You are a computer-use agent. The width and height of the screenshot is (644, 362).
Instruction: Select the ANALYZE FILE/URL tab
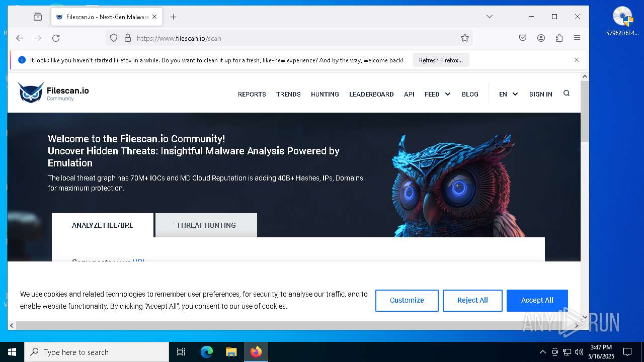point(103,225)
